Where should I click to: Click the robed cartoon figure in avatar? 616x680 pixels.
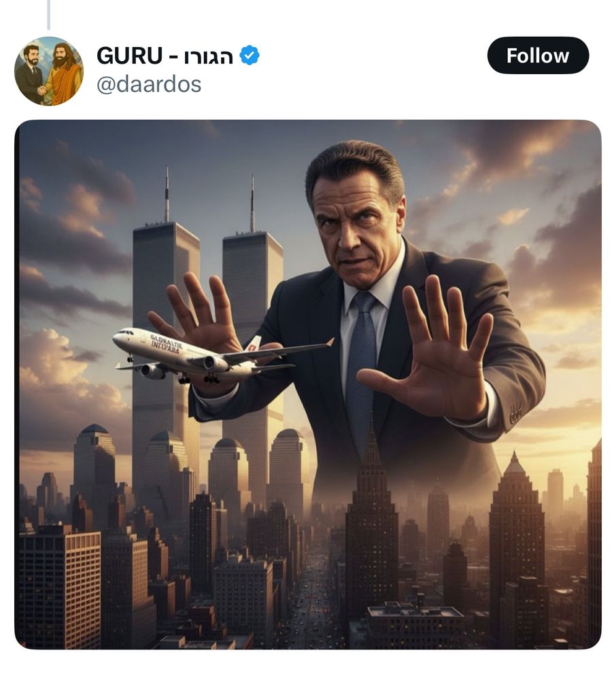pyautogui.click(x=65, y=73)
